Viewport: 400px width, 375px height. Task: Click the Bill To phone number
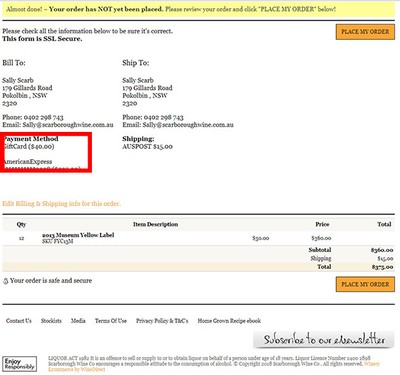pyautogui.click(x=43, y=117)
